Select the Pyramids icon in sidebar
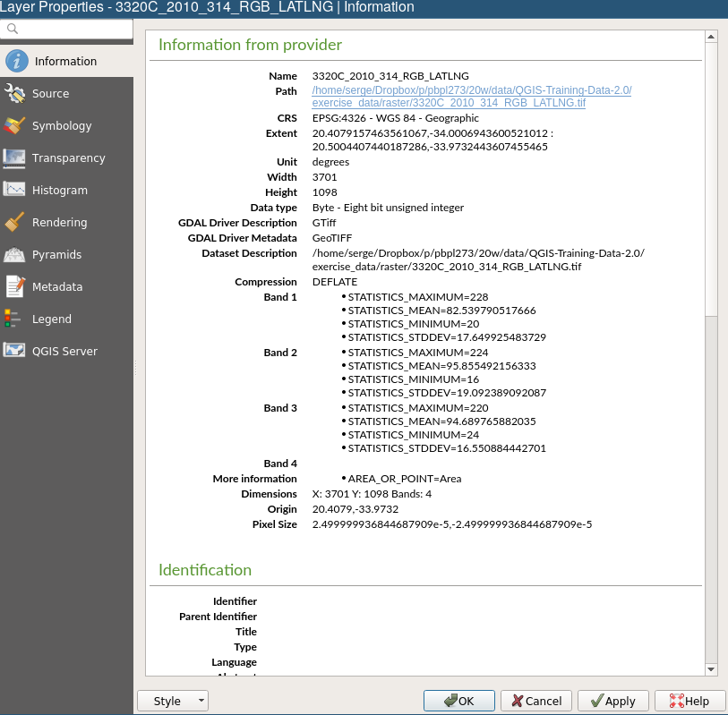Image resolution: width=728 pixels, height=715 pixels. (15, 255)
